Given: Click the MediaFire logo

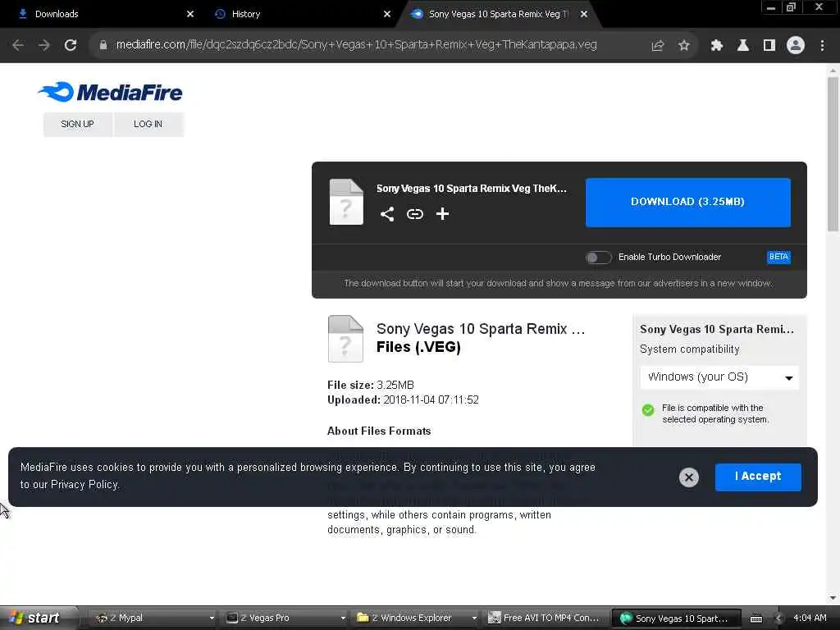Looking at the screenshot, I should click(111, 92).
